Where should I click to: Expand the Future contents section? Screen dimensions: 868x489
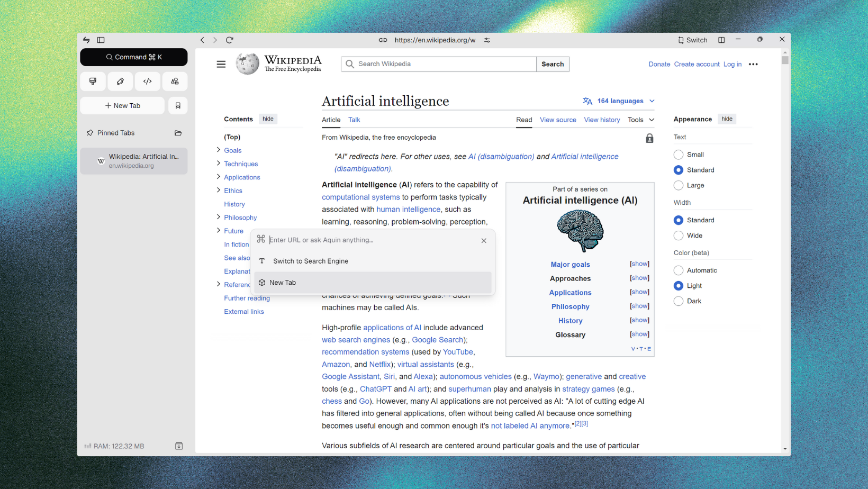tap(219, 231)
